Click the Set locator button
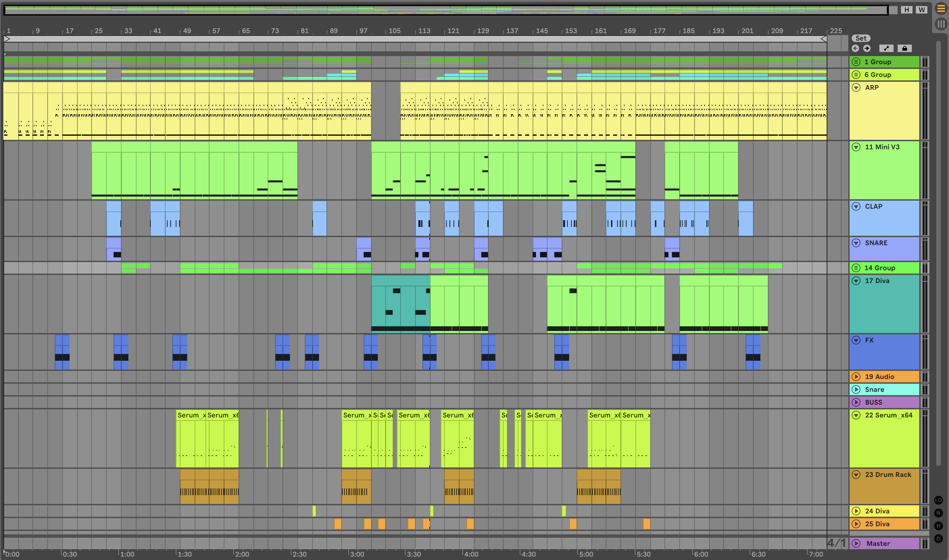The height and width of the screenshot is (560, 949). coord(861,38)
